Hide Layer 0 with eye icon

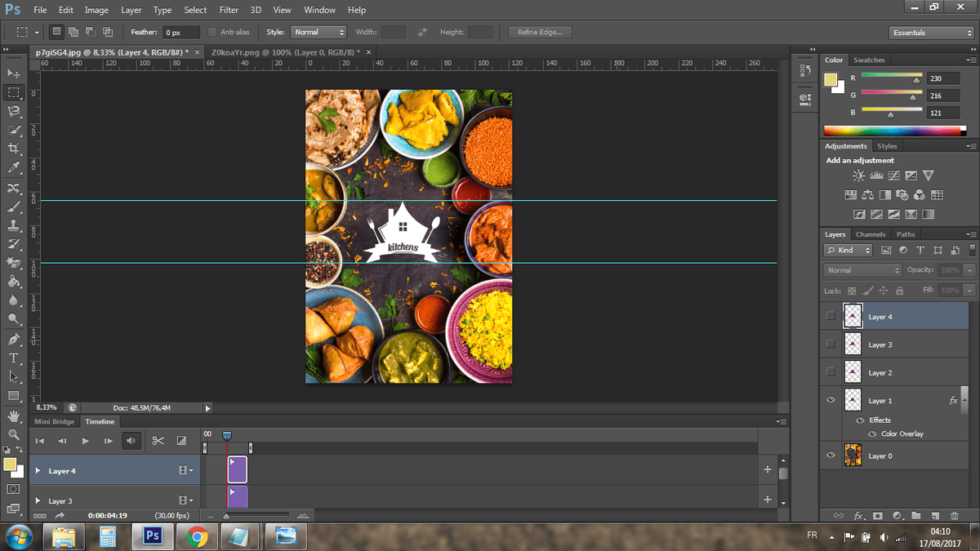(831, 456)
